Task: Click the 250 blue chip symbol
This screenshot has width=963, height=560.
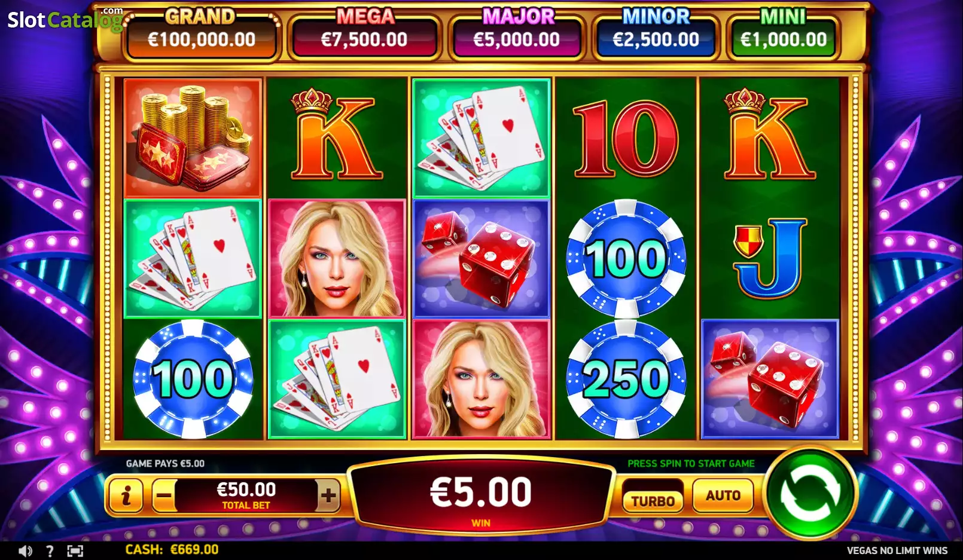Action: (x=626, y=379)
